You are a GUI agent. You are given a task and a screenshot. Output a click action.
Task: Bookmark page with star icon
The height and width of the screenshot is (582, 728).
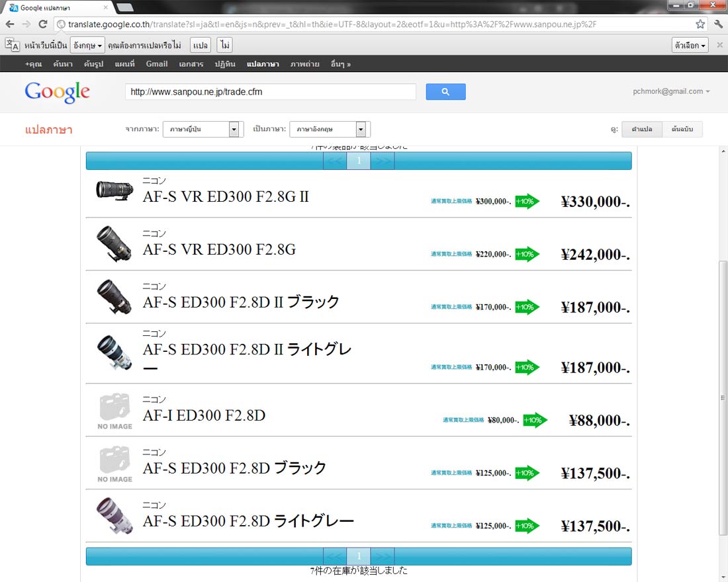[x=700, y=24]
